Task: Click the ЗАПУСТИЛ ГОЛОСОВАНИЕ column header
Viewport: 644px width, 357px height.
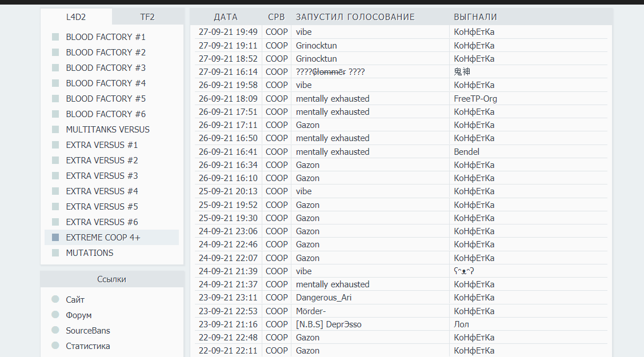Action: pyautogui.click(x=355, y=17)
